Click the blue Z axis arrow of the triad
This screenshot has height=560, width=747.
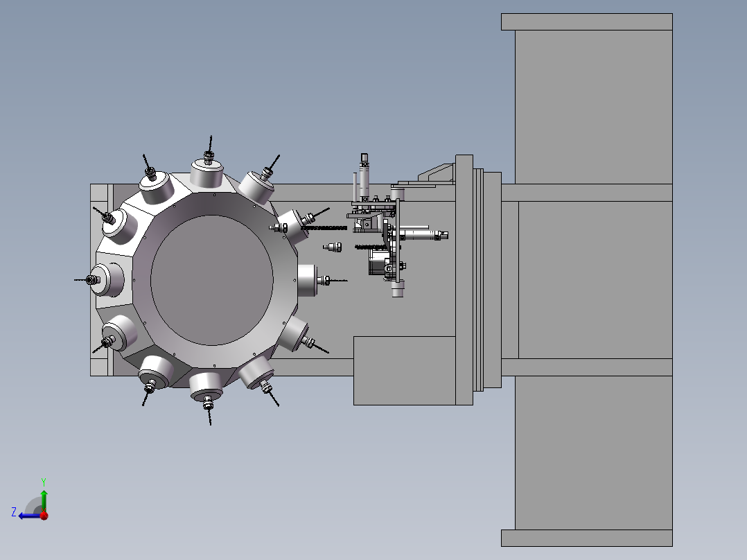pos(28,516)
